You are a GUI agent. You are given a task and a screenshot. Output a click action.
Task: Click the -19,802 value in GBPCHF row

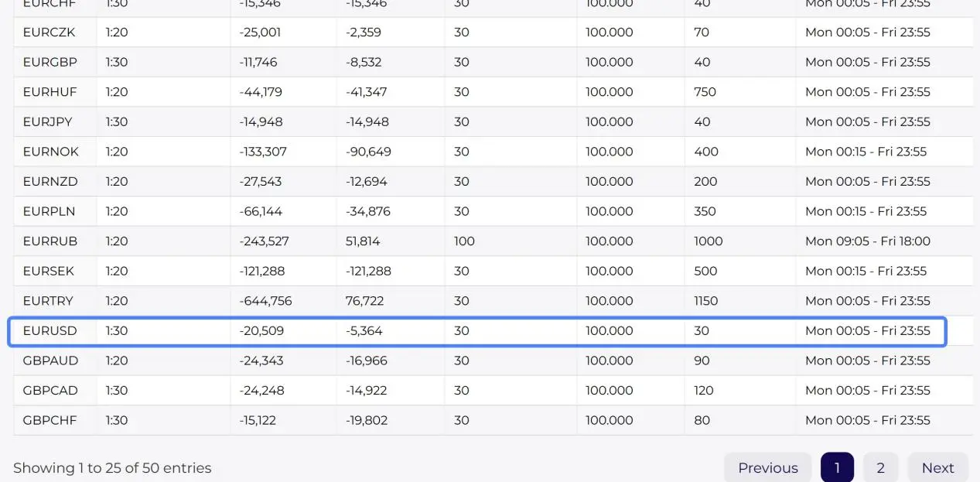click(x=367, y=420)
